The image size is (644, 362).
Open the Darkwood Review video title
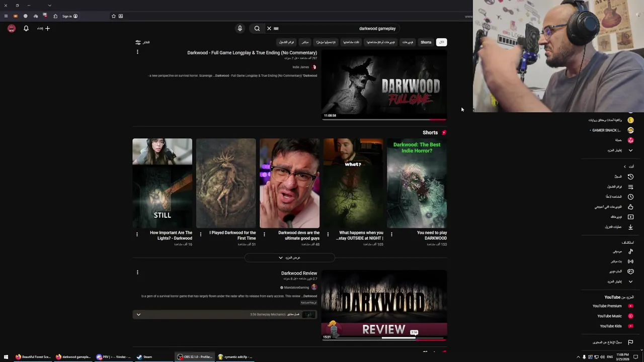(299, 273)
